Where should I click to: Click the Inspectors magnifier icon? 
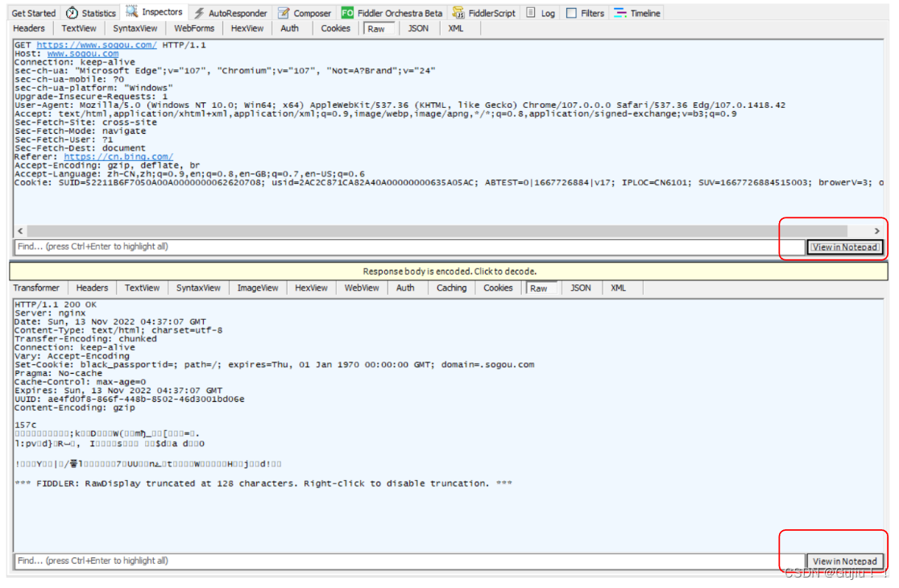coord(132,11)
